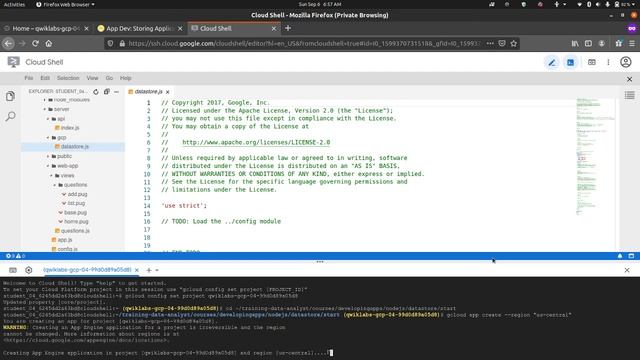Go to Firefox home page icon
Image resolution: width=640 pixels, height=360 pixels.
coord(49,43)
